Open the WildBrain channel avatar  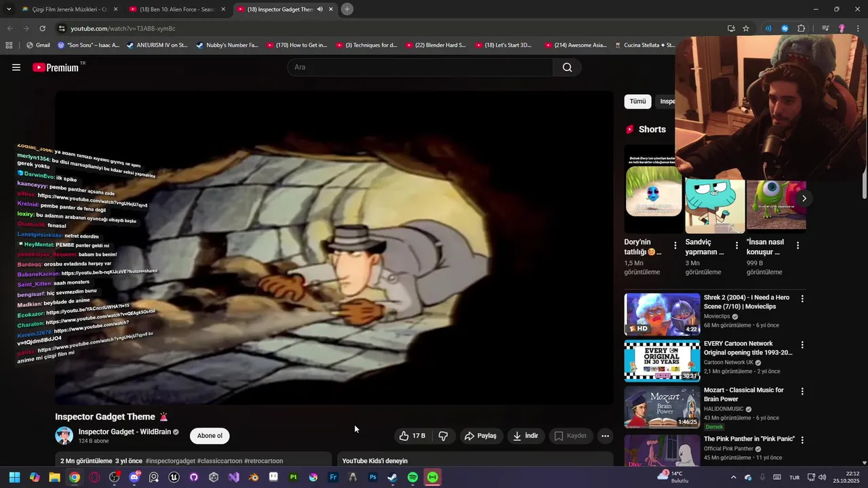(x=64, y=436)
